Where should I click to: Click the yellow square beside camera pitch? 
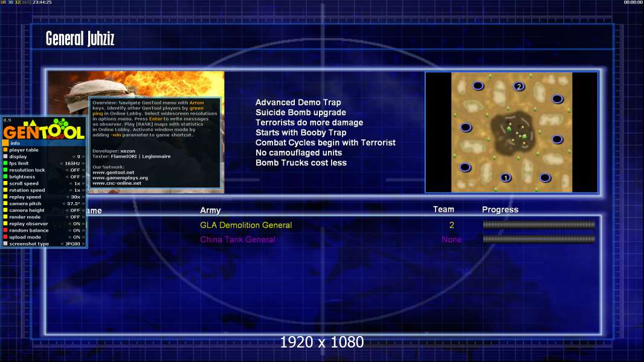[5, 203]
